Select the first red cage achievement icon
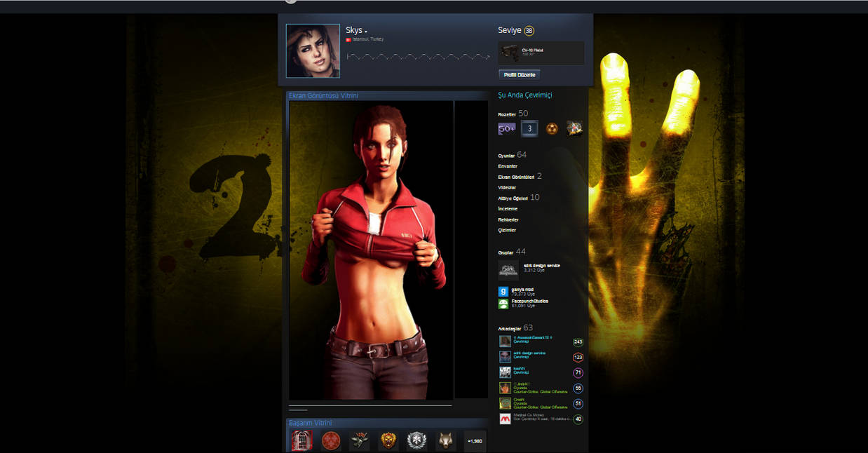Image resolution: width=868 pixels, height=453 pixels. 301,441
